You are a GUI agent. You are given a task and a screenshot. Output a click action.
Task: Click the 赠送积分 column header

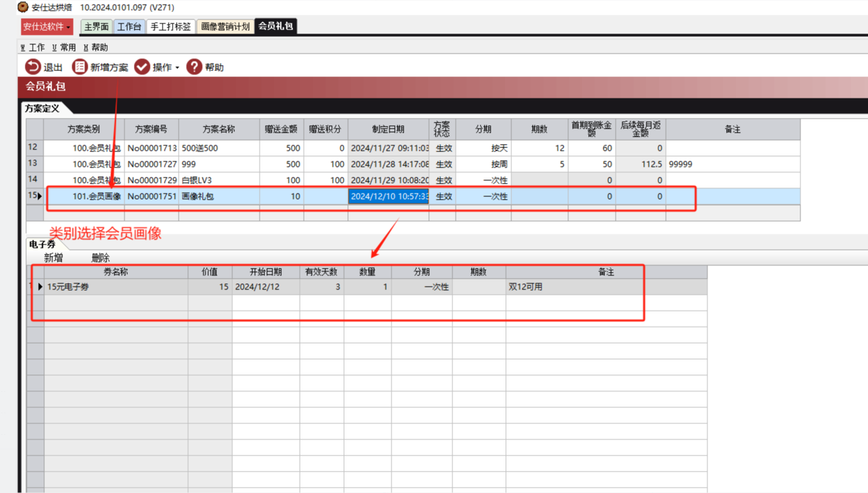click(x=325, y=129)
